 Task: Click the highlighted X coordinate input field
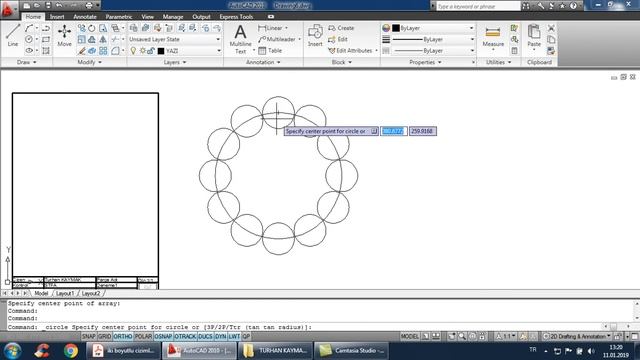point(393,131)
